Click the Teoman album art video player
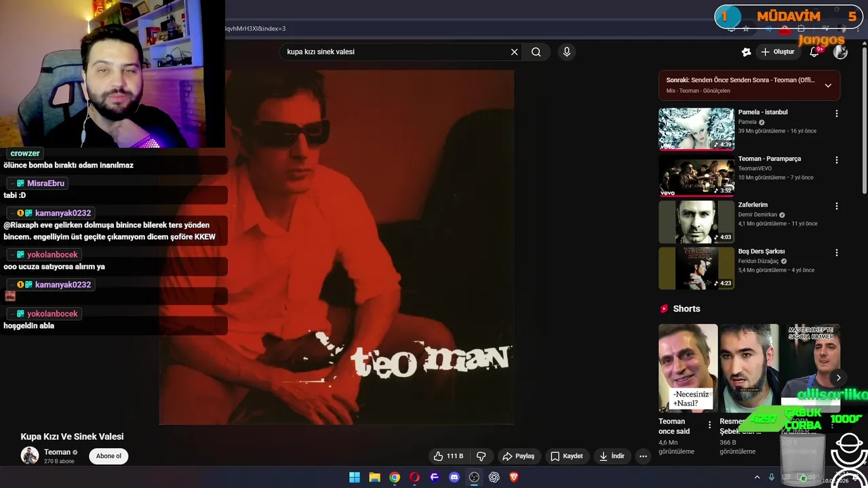The image size is (868, 488). [x=336, y=247]
